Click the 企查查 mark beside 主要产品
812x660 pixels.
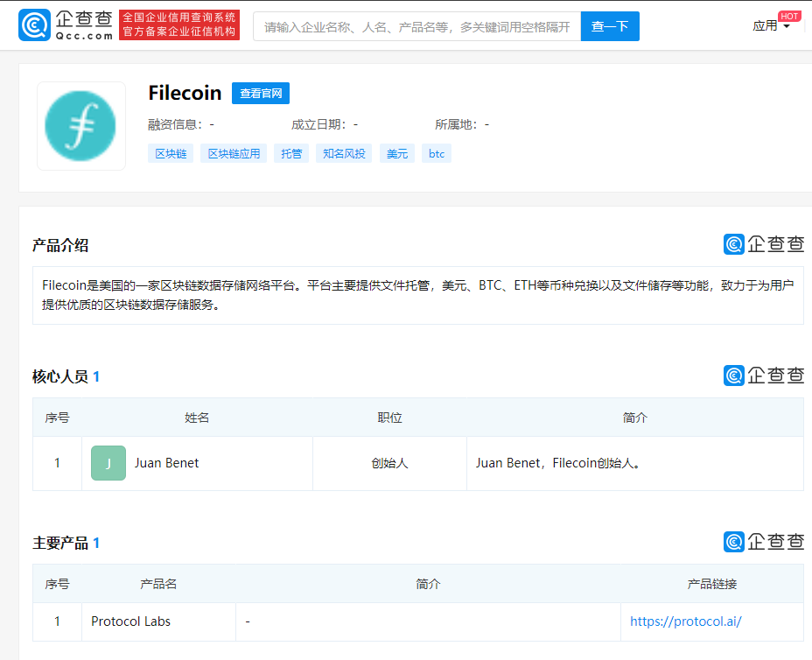[x=763, y=542]
